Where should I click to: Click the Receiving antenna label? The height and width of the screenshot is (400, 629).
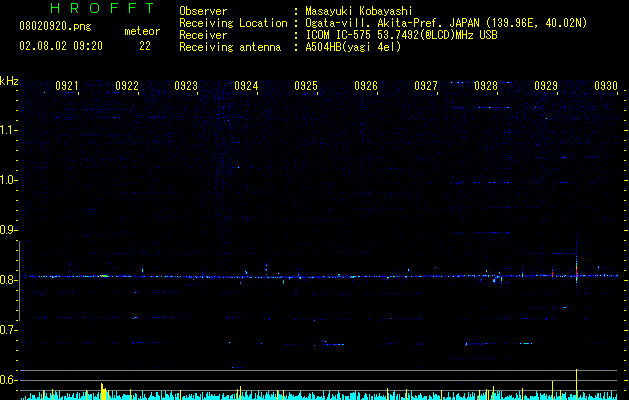230,47
